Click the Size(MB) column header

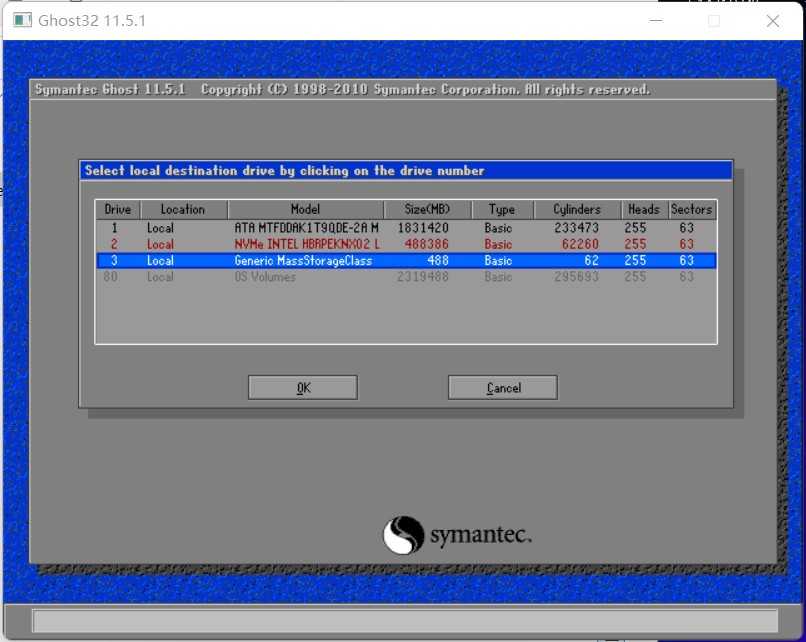pos(427,209)
